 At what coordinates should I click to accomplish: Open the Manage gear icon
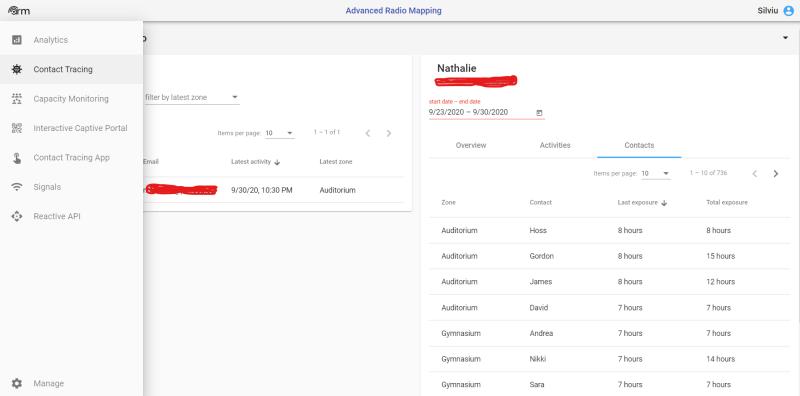point(17,383)
